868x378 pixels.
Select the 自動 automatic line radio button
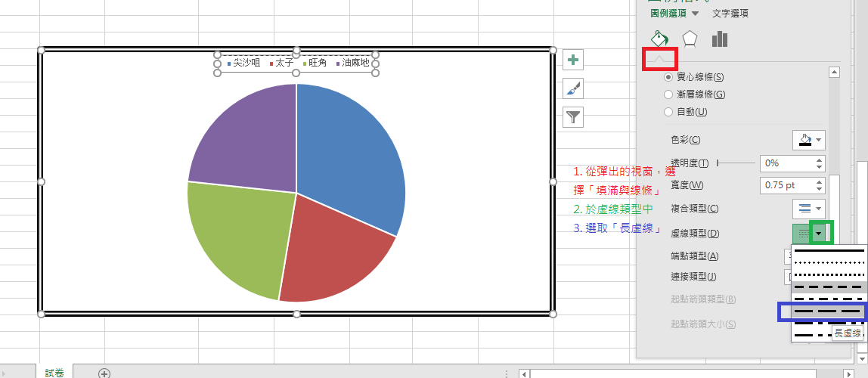(668, 112)
